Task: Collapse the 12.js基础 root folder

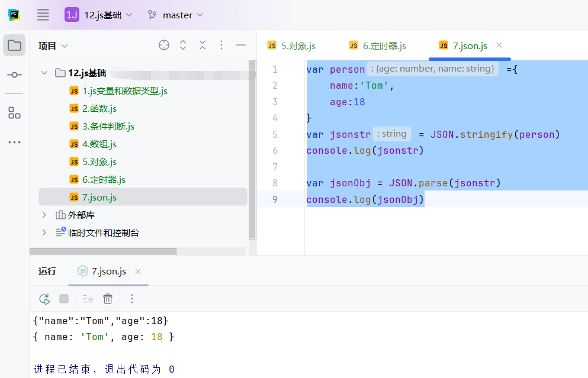Action: click(44, 73)
